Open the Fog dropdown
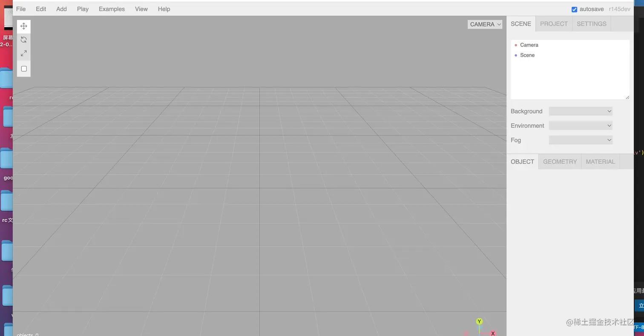 tap(581, 140)
